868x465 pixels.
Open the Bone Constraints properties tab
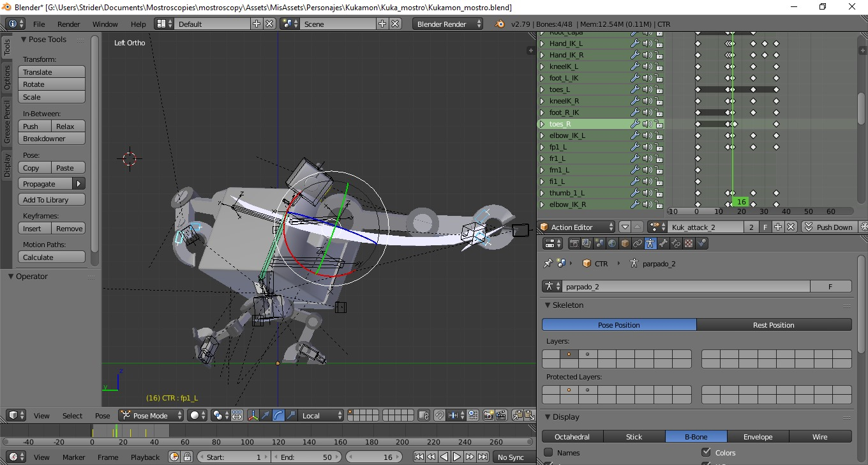click(x=676, y=243)
